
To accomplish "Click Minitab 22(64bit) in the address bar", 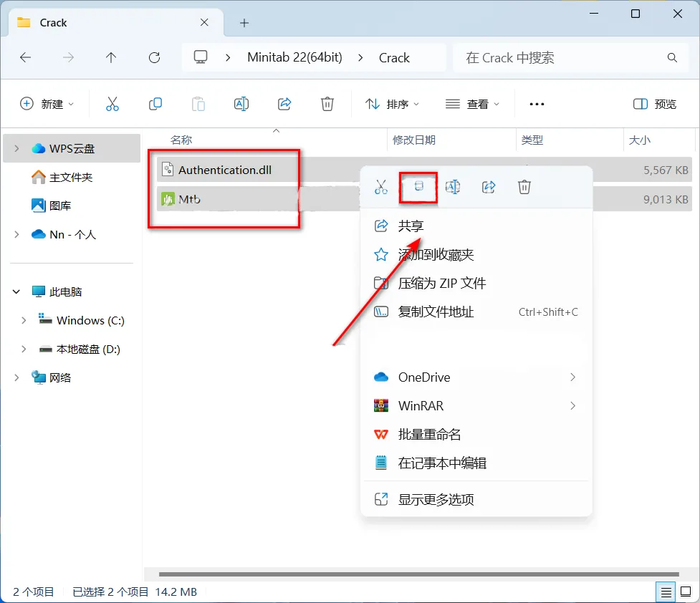I will (x=294, y=57).
